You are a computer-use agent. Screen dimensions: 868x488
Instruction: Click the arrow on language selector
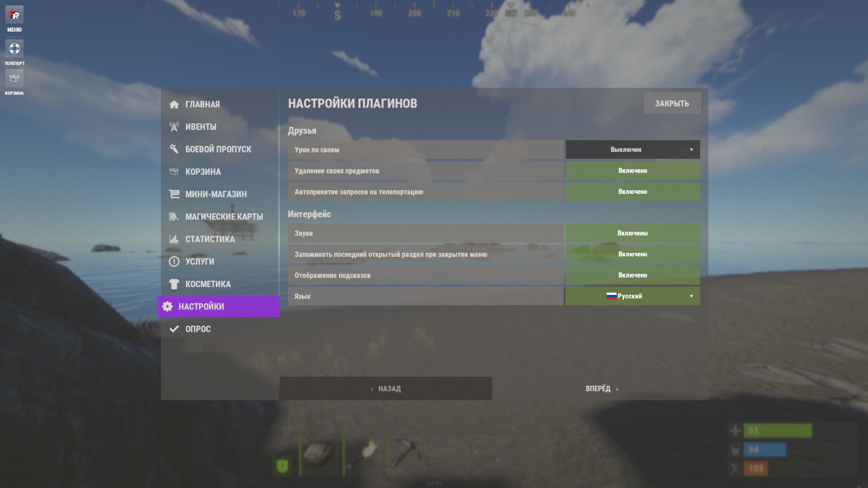pos(691,296)
